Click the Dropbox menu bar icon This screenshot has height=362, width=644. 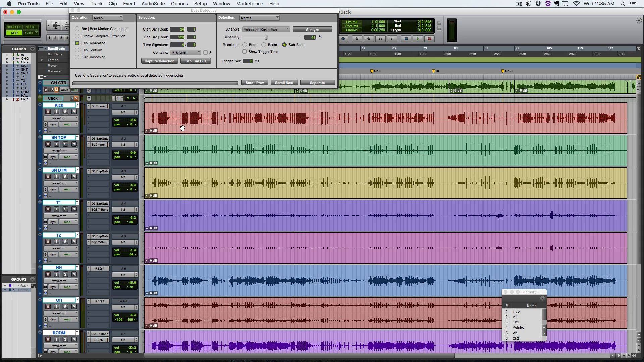tap(538, 4)
